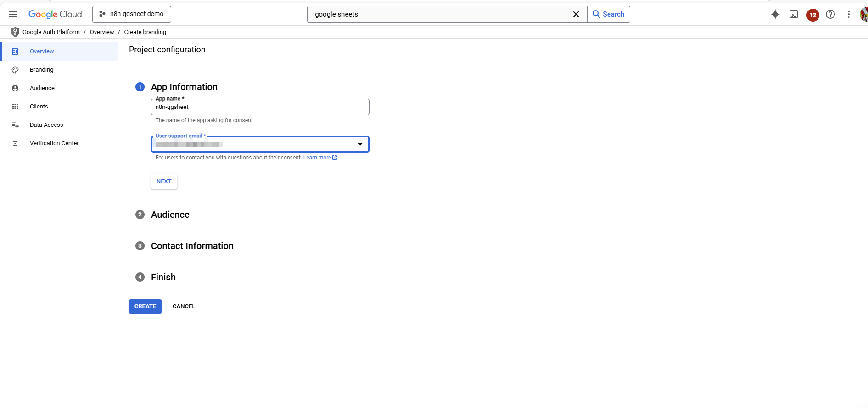
Task: Open Verification Center in the sidebar
Action: [60, 143]
